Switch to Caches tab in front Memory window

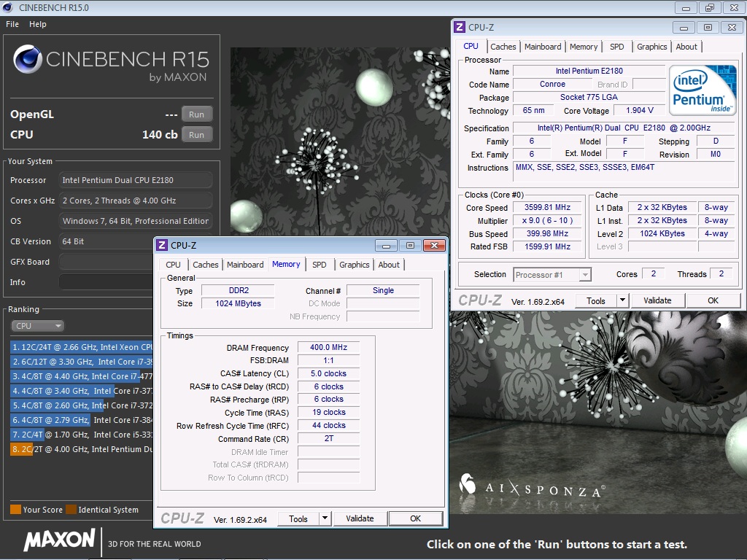[205, 265]
